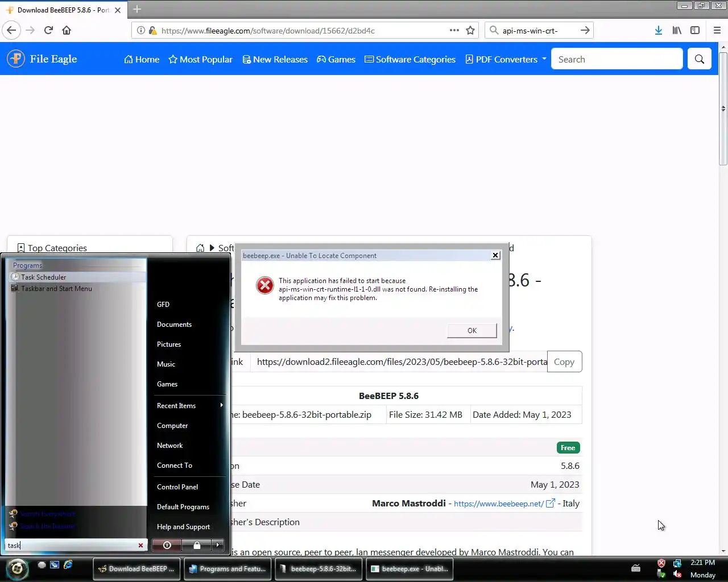Open the Home nav link
Screen dimensions: 728x582
(x=142, y=59)
